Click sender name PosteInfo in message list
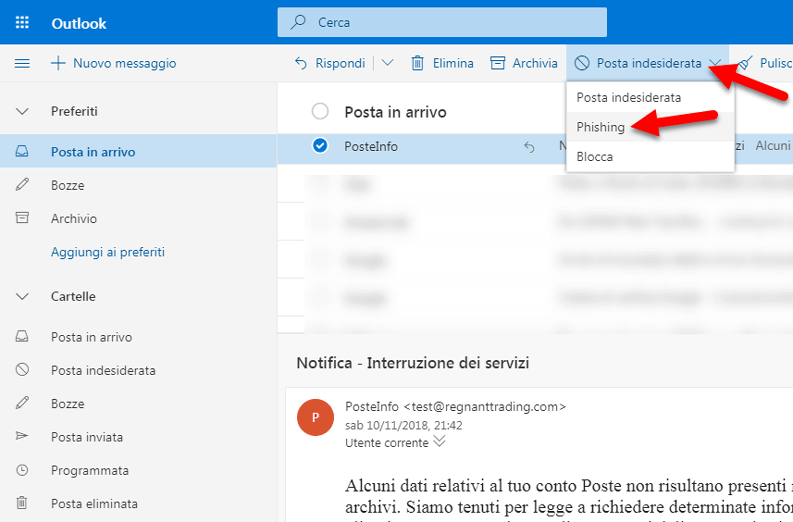 point(371,146)
